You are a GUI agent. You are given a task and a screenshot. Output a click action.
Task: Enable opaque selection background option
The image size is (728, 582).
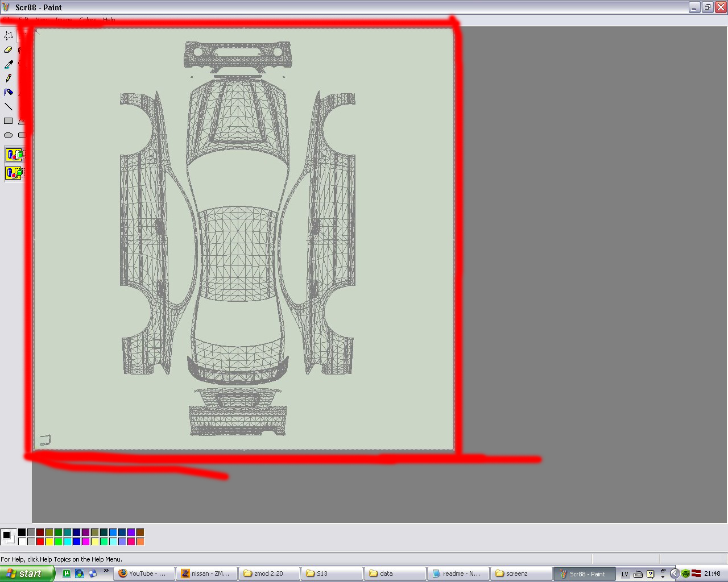click(15, 155)
